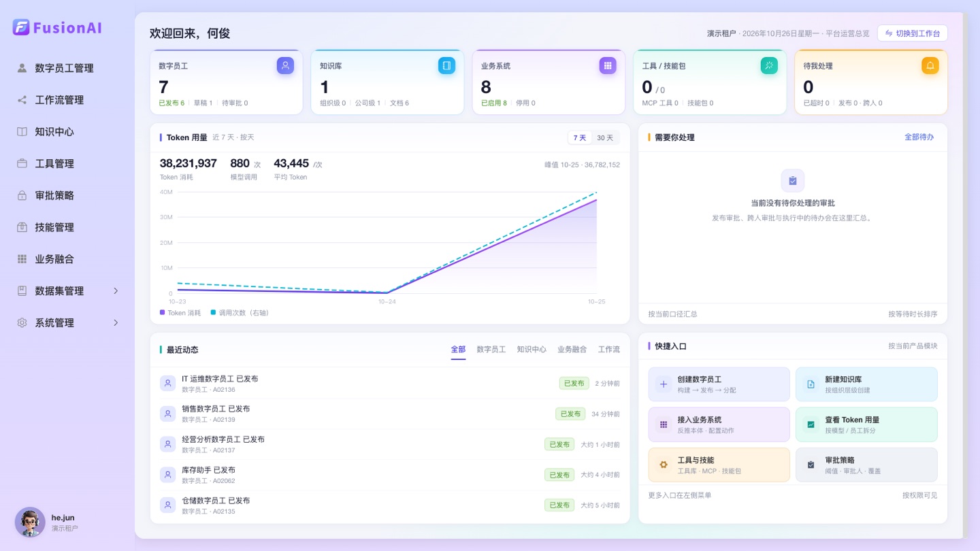Switch to the 业务融合 activity tab
This screenshot has height=551, width=980.
point(572,350)
